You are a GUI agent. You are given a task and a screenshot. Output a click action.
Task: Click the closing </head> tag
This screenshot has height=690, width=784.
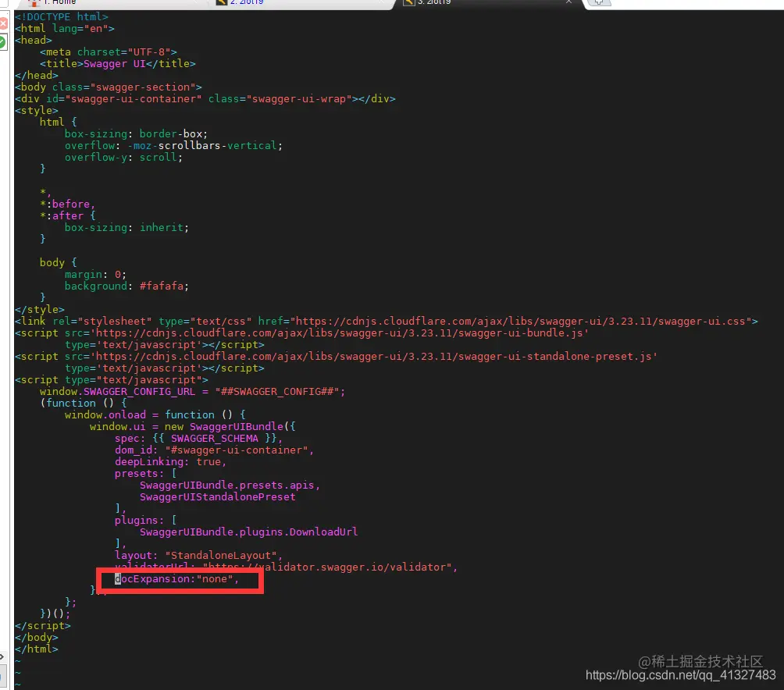pos(37,76)
